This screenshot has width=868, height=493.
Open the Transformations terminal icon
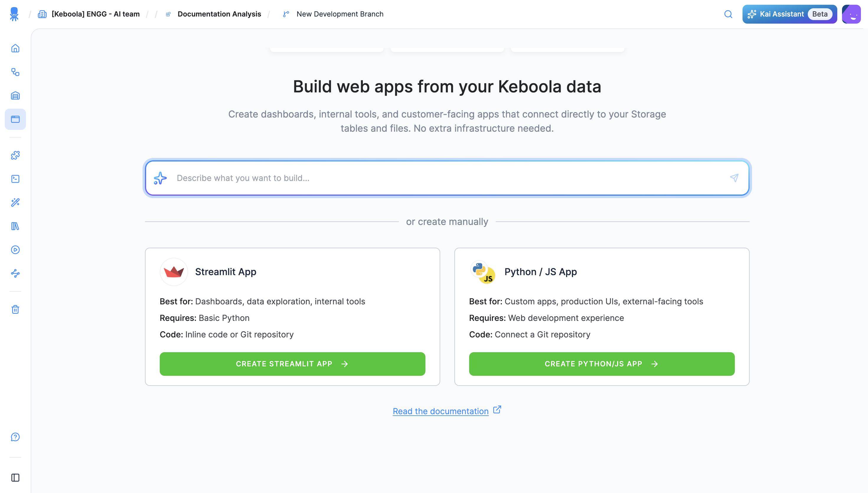(15, 179)
